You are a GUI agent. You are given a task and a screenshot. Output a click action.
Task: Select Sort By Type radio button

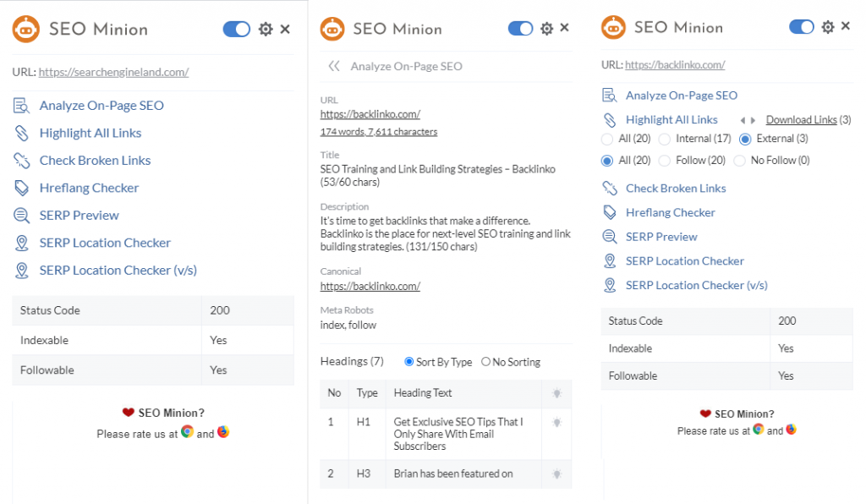pos(409,362)
